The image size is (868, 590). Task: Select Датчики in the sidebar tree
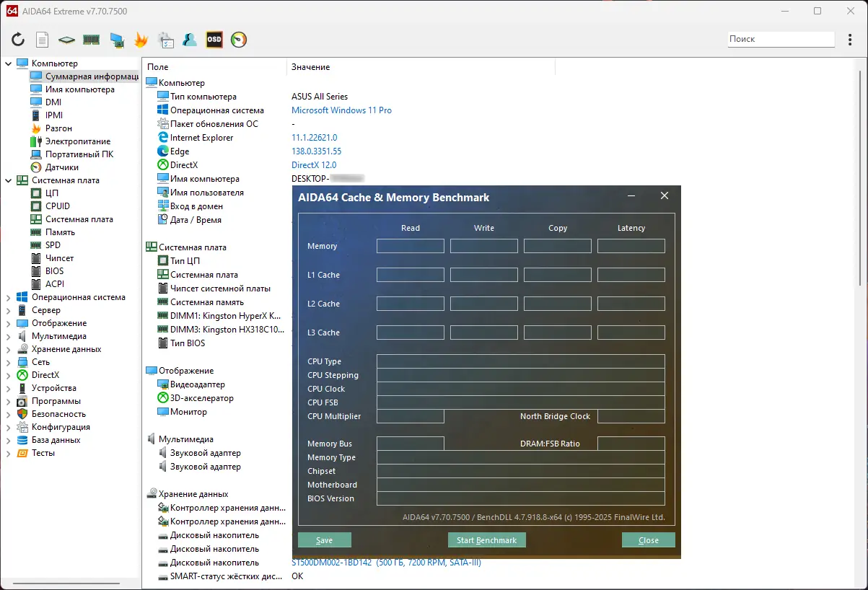pyautogui.click(x=62, y=167)
